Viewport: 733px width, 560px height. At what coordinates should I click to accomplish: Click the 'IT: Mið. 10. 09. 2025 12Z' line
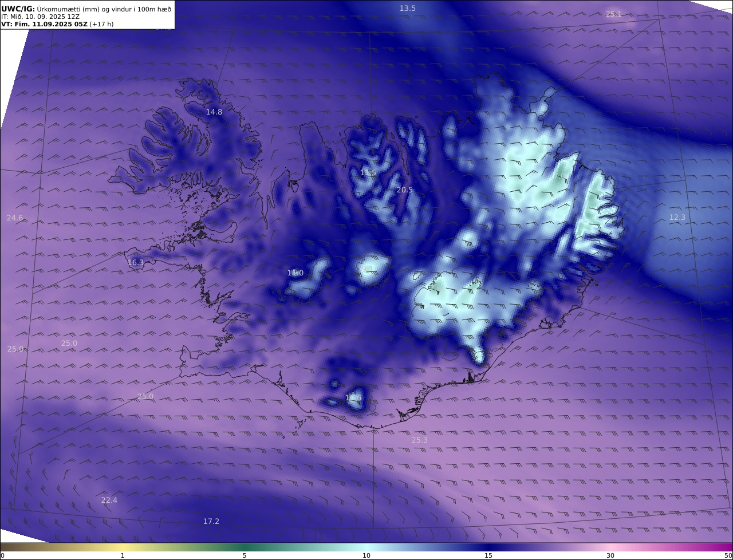(x=40, y=17)
